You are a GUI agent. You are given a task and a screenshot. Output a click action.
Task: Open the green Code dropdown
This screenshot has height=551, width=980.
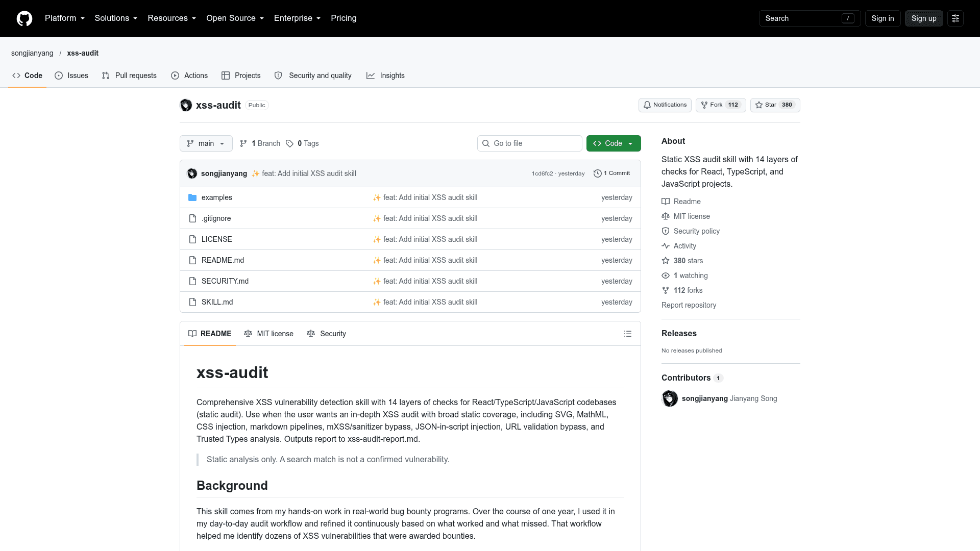tap(614, 143)
